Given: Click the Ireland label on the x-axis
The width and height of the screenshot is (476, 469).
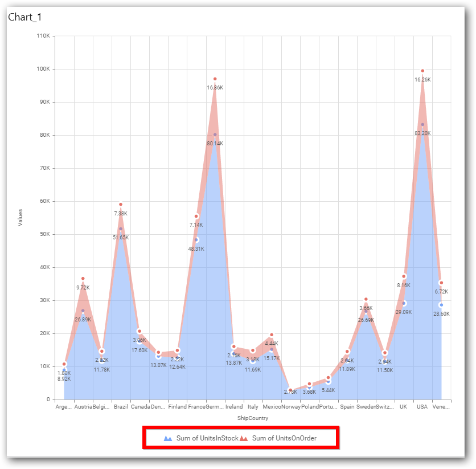Looking at the screenshot, I should 234,407.
